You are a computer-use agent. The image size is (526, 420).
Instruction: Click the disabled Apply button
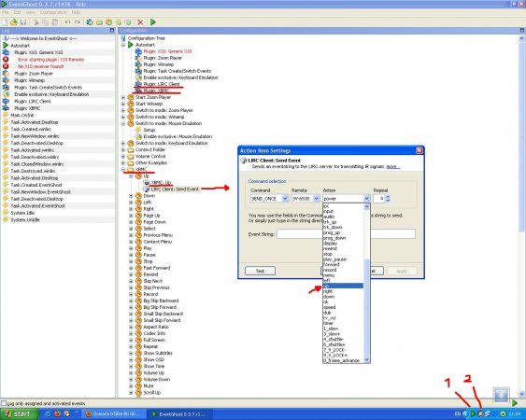pos(402,271)
